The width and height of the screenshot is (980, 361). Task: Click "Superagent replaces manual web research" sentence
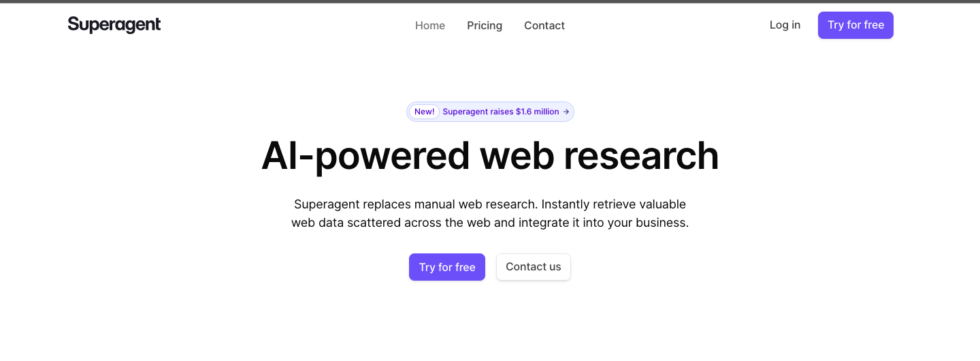pyautogui.click(x=415, y=204)
